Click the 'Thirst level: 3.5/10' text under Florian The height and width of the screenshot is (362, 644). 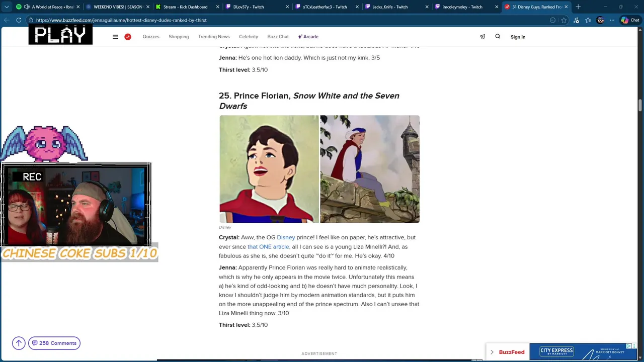tap(243, 325)
